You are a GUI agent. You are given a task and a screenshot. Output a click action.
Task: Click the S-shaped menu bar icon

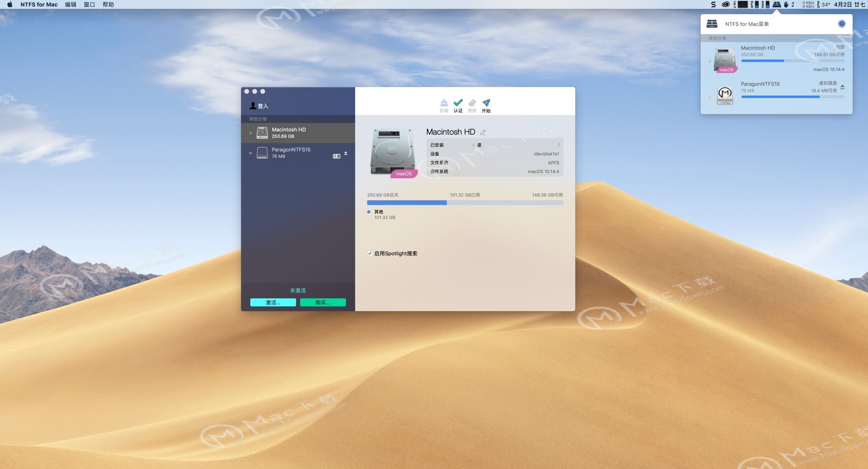(x=713, y=4)
